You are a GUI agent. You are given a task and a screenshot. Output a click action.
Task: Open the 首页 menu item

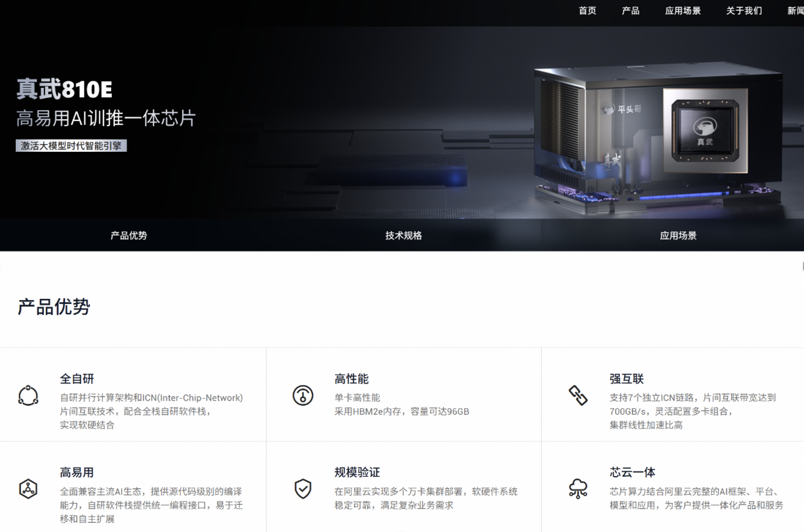pyautogui.click(x=587, y=11)
